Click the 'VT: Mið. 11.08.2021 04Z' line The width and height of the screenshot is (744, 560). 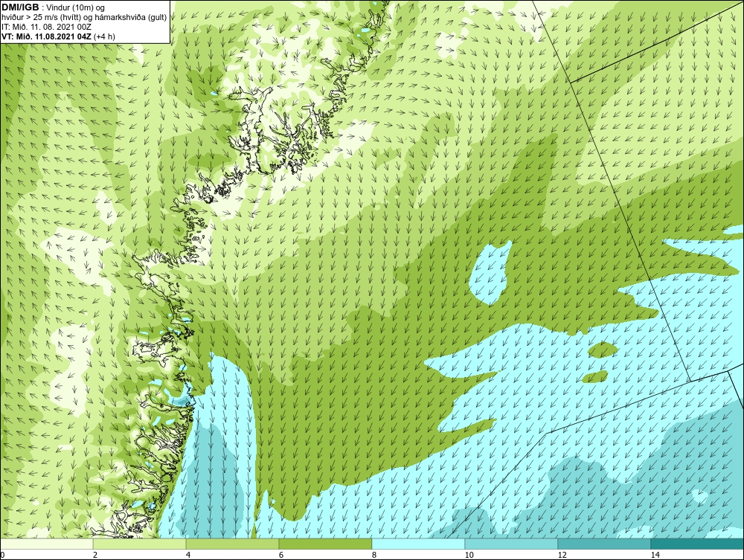click(58, 36)
